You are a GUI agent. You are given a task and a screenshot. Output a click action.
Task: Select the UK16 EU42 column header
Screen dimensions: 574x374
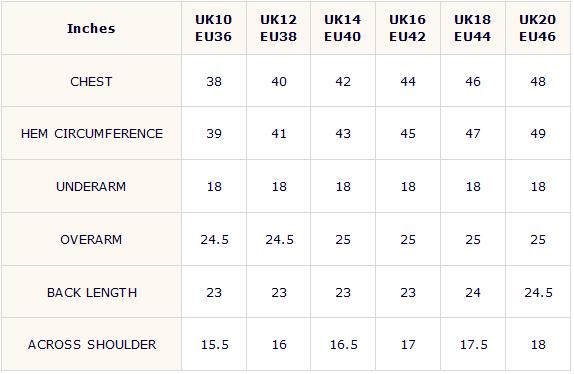pyautogui.click(x=408, y=28)
